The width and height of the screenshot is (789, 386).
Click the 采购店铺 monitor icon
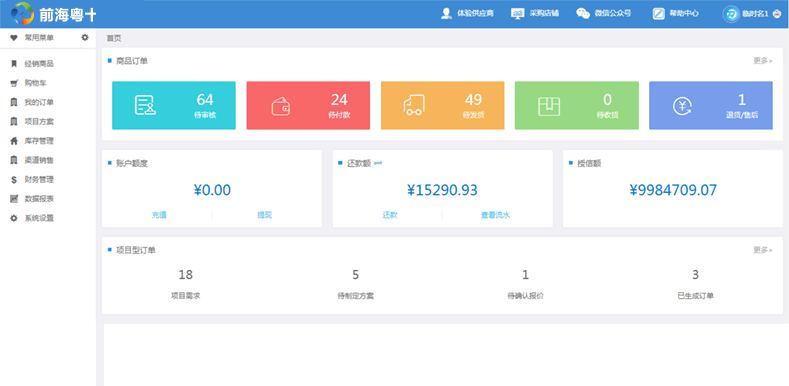click(x=517, y=14)
